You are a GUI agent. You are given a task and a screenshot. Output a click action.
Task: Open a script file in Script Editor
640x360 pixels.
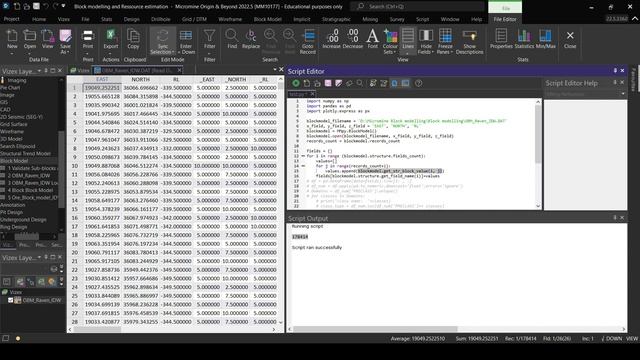coord(317,83)
